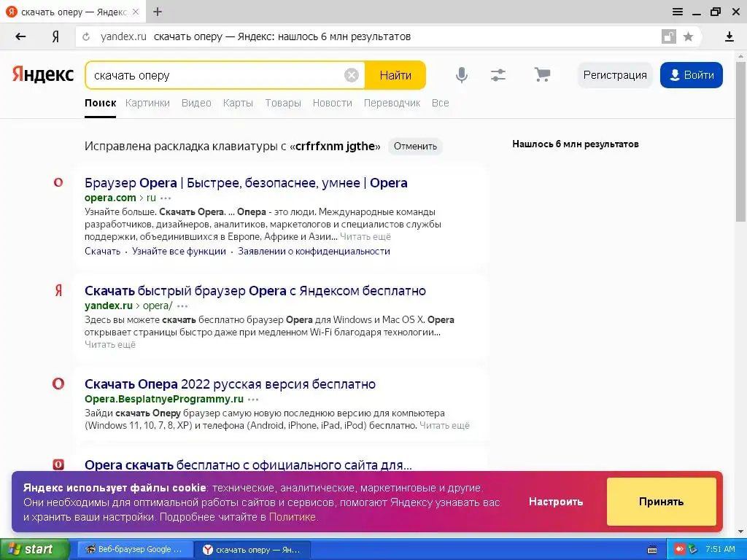The width and height of the screenshot is (747, 560).
Task: Switch to the Картинки tab
Action: (x=147, y=103)
